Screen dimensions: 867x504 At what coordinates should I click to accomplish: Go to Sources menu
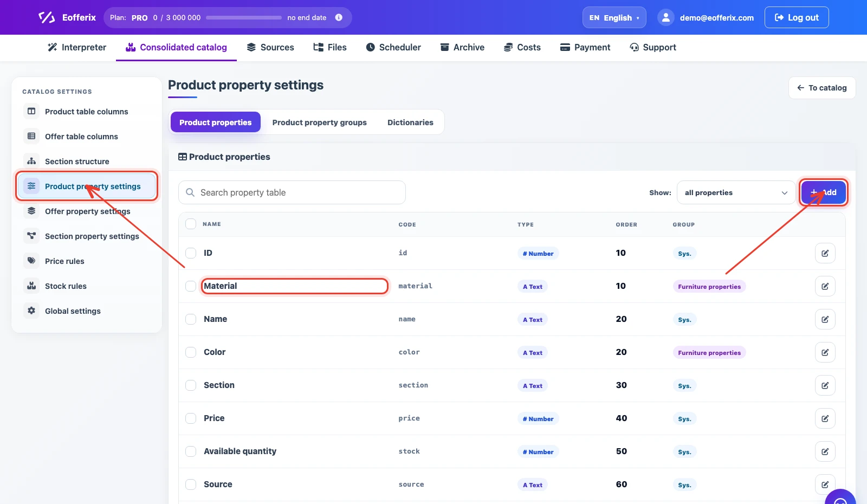point(270,47)
